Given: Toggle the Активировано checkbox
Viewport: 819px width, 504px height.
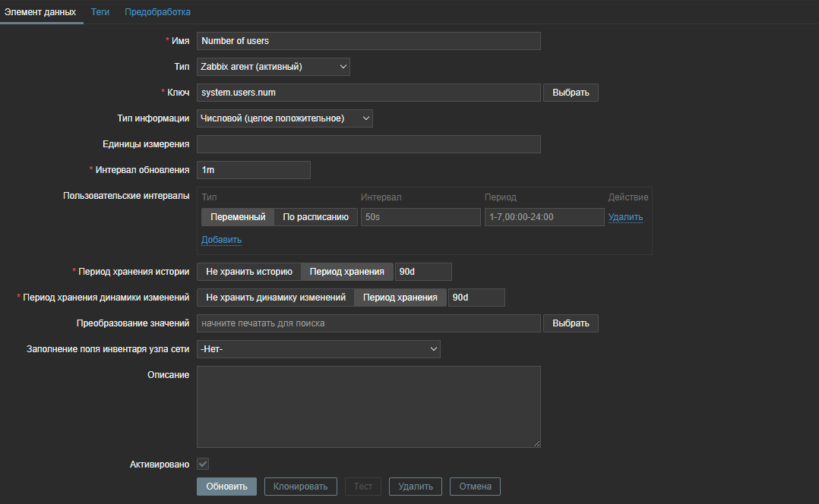Looking at the screenshot, I should [x=203, y=464].
